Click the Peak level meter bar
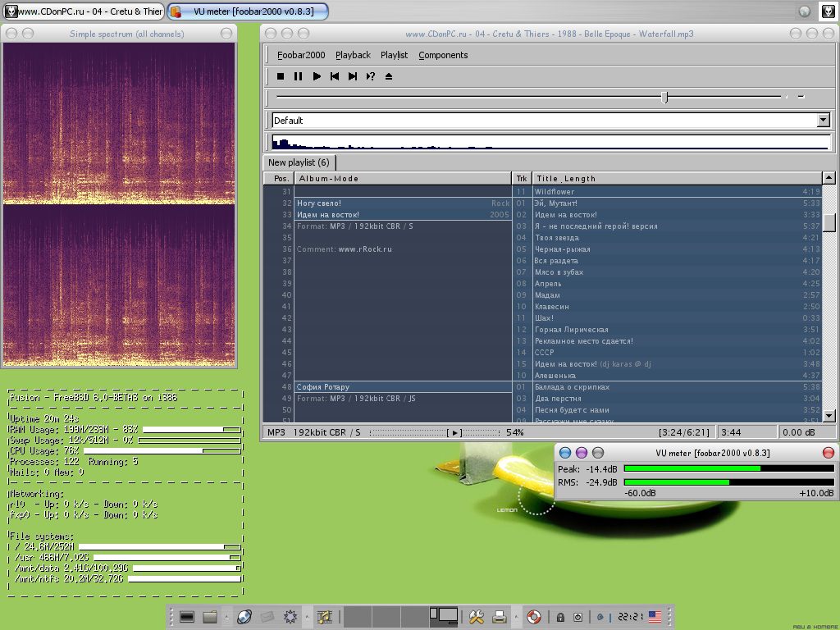This screenshot has width=840, height=630. point(728,468)
